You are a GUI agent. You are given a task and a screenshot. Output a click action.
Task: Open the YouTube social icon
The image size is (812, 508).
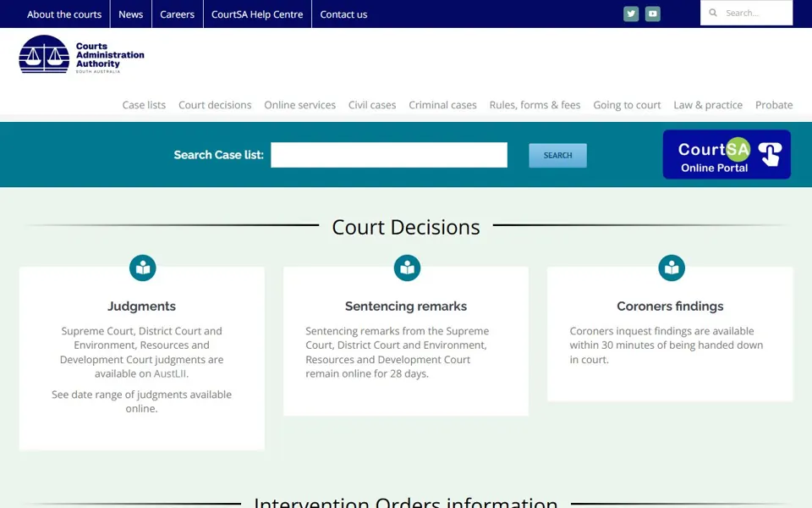[x=652, y=14]
